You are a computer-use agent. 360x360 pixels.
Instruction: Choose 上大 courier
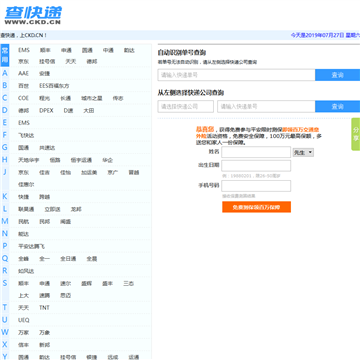[23, 295]
